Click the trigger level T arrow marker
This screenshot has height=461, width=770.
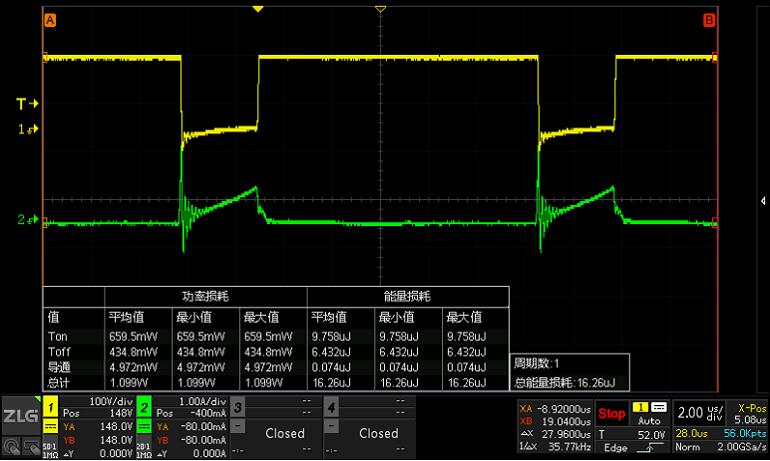tap(27, 103)
